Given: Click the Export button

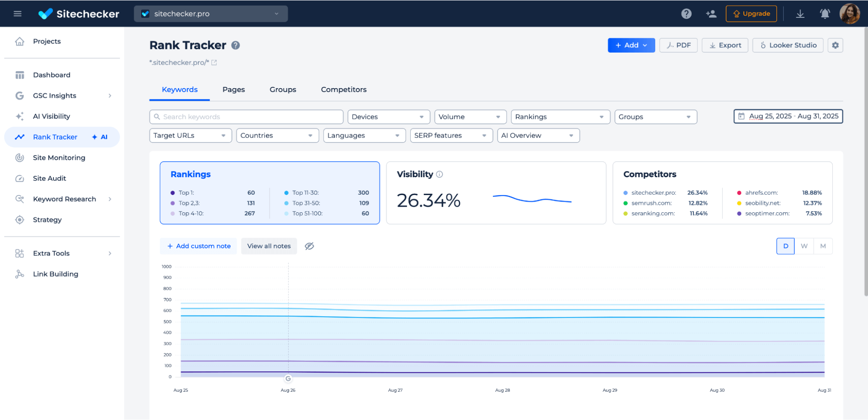Looking at the screenshot, I should tap(725, 45).
